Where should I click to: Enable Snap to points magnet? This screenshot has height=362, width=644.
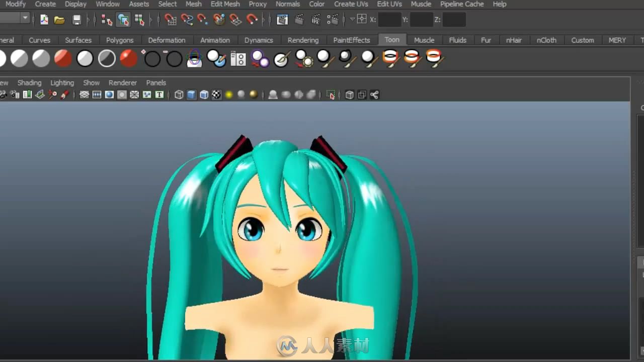click(x=203, y=20)
